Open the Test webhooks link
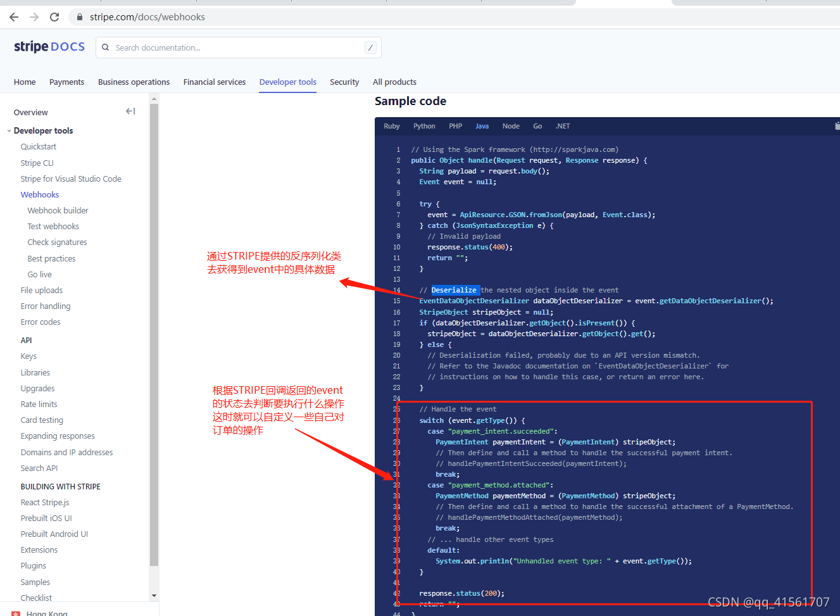This screenshot has width=840, height=616. point(53,226)
